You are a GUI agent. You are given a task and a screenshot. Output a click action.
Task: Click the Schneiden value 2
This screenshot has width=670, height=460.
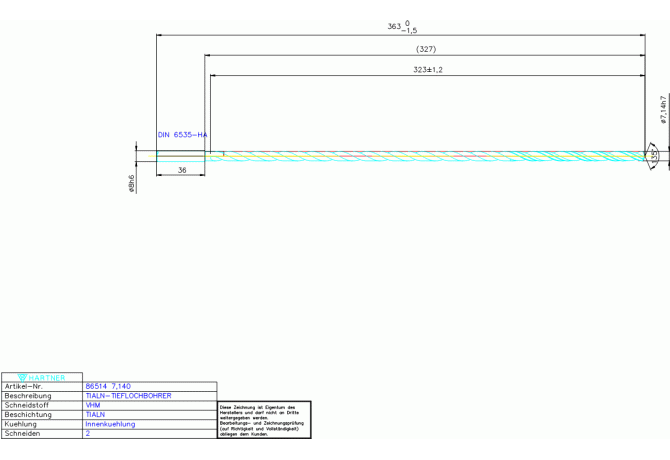[88, 433]
